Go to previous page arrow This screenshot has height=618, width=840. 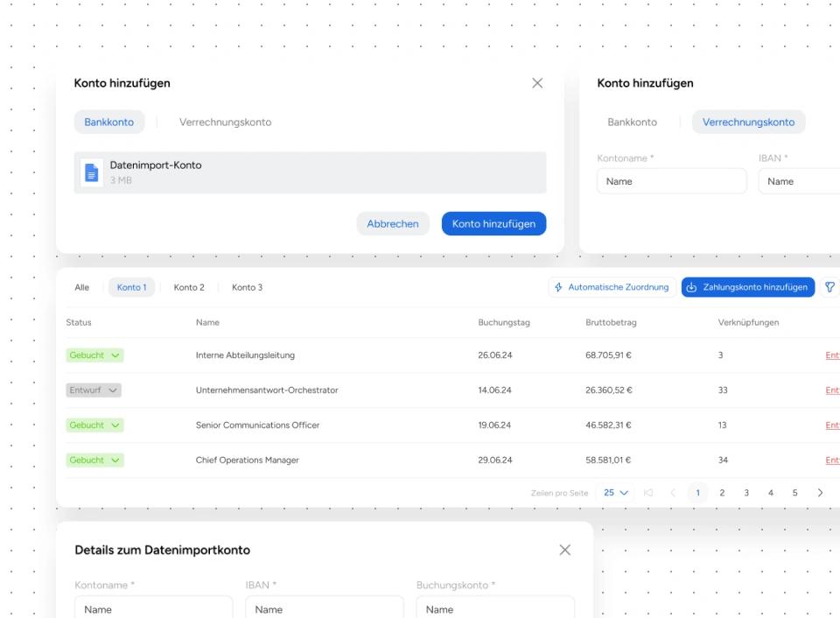(x=673, y=493)
